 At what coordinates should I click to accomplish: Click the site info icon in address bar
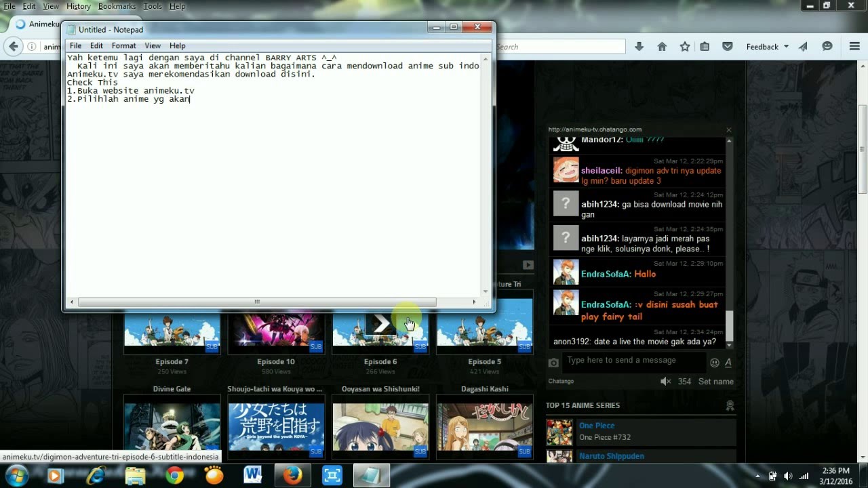pos(32,47)
